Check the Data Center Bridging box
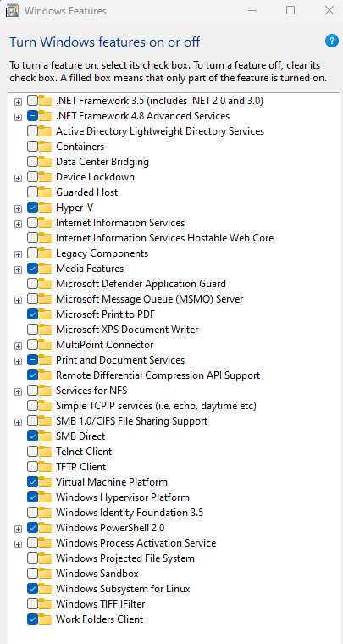Screen dimensions: 343x644 32,162
